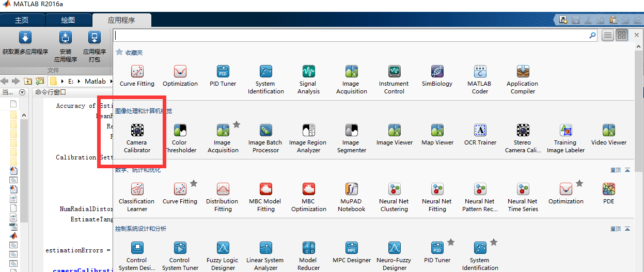Open the MBC Optimization app
Viewport: 644px width, 272px height.
coord(308,197)
